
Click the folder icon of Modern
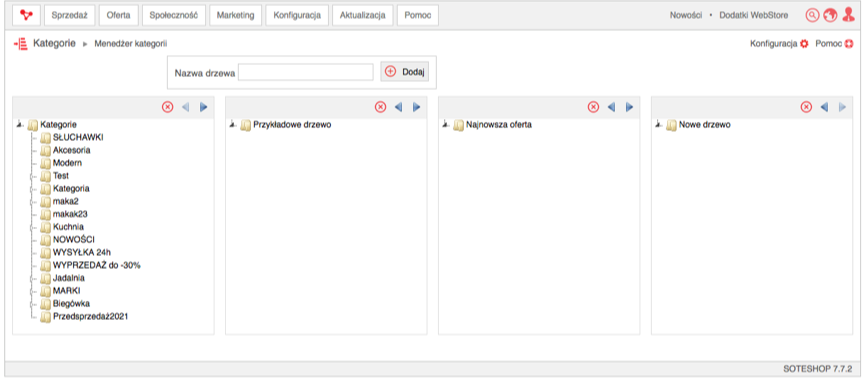[x=45, y=163]
